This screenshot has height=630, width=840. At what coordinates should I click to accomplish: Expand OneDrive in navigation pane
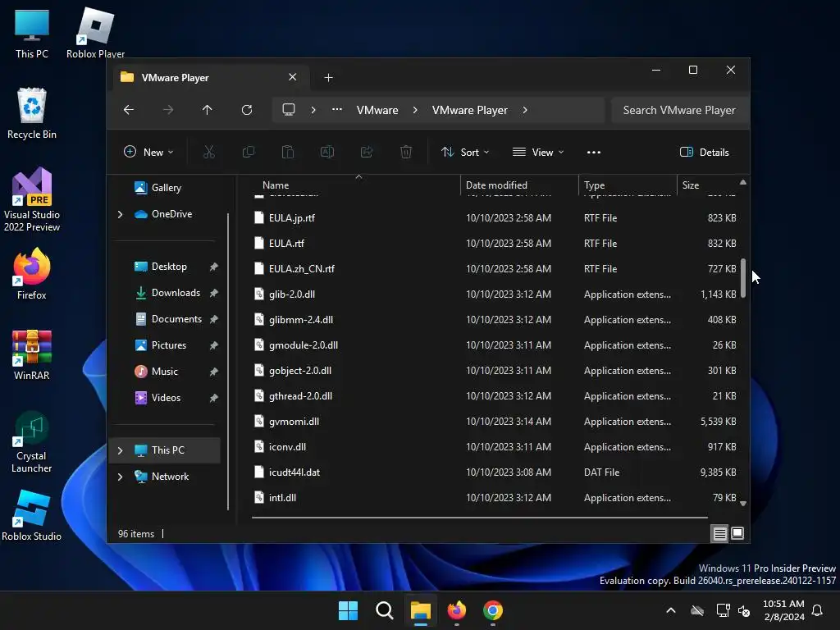(x=121, y=214)
